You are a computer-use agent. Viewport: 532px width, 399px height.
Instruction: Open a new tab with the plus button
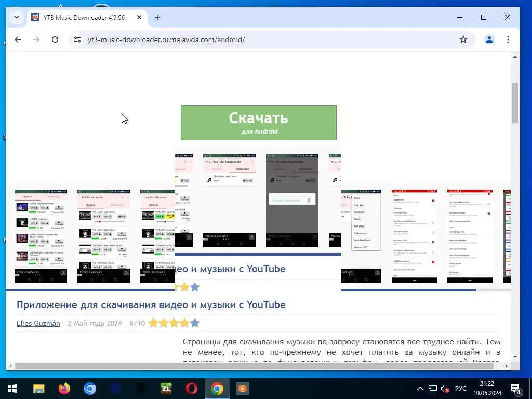(158, 17)
